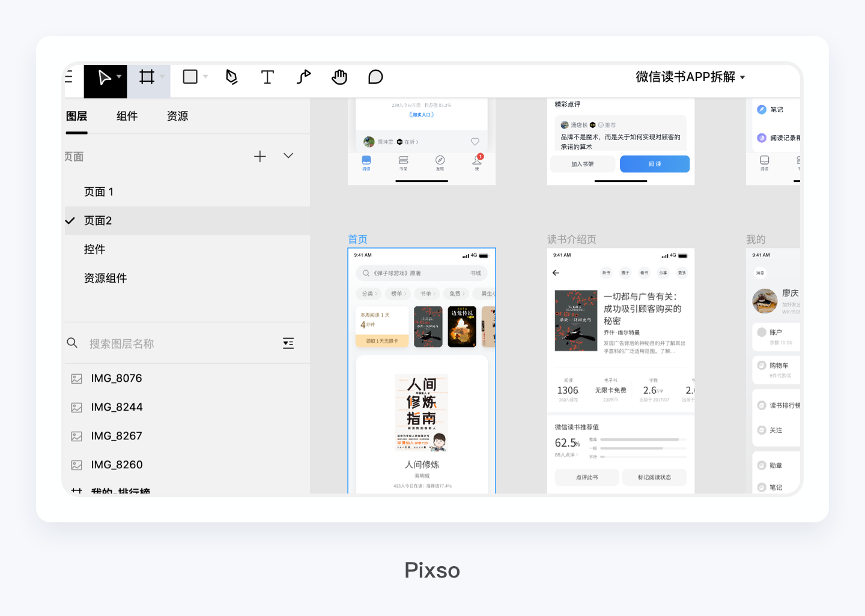Open the hamburger main menu
865x616 pixels.
point(68,77)
